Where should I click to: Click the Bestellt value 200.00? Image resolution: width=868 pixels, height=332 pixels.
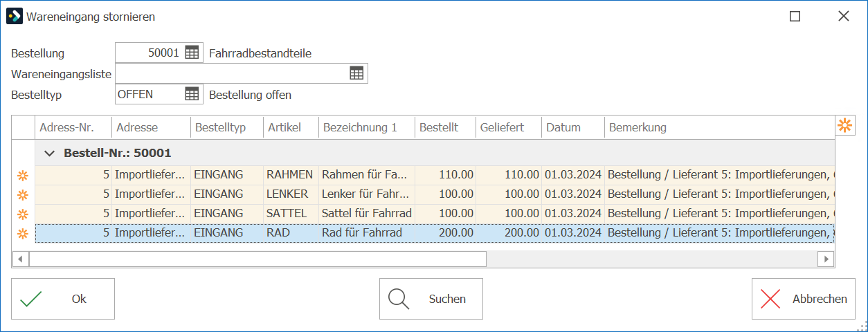(x=446, y=233)
